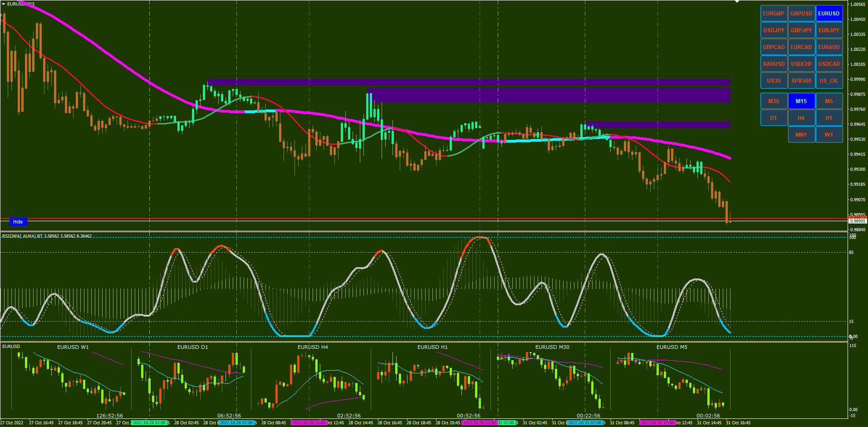Select the 2022.10.28 12:00 time marker

[309, 423]
